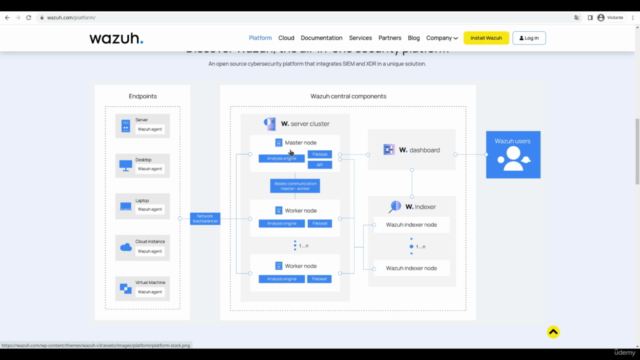This screenshot has height=360, width=640.
Task: Open the translate page icon
Action: (x=577, y=18)
